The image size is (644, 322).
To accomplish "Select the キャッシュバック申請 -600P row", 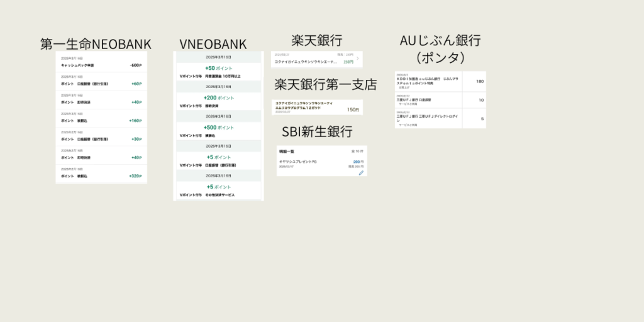I will click(x=101, y=65).
